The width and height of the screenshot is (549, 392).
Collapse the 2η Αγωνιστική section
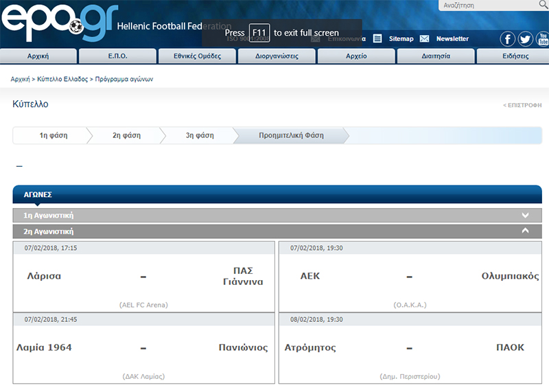coord(525,231)
